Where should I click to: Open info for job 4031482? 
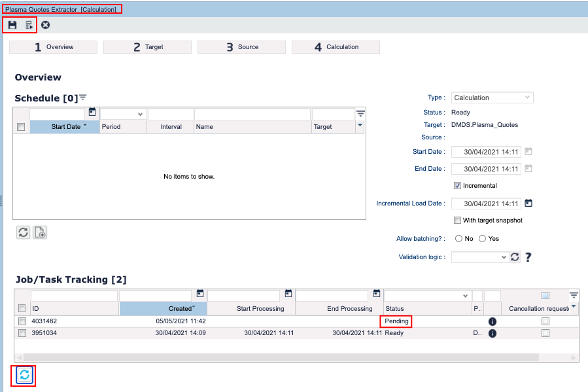[493, 321]
